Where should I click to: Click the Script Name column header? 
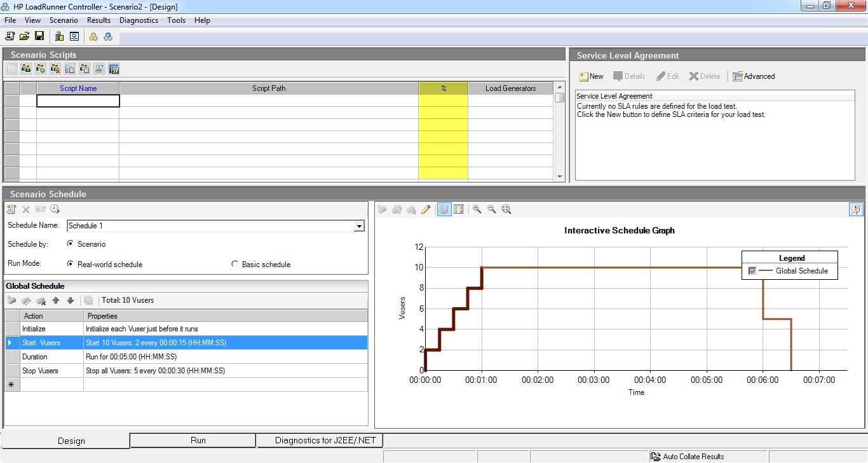(78, 88)
